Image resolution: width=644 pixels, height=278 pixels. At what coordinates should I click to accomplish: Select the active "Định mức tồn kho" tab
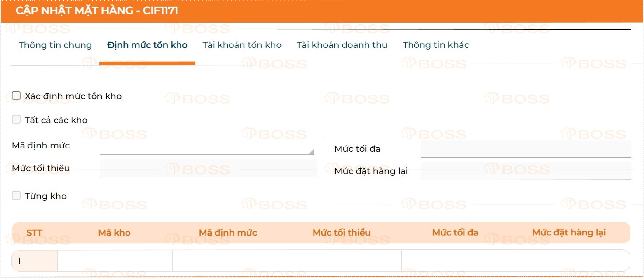(147, 45)
